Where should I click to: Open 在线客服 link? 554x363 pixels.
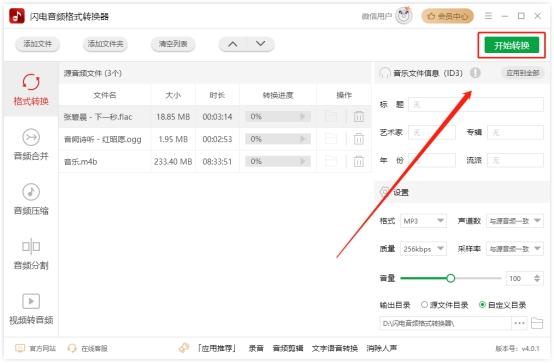click(x=88, y=349)
